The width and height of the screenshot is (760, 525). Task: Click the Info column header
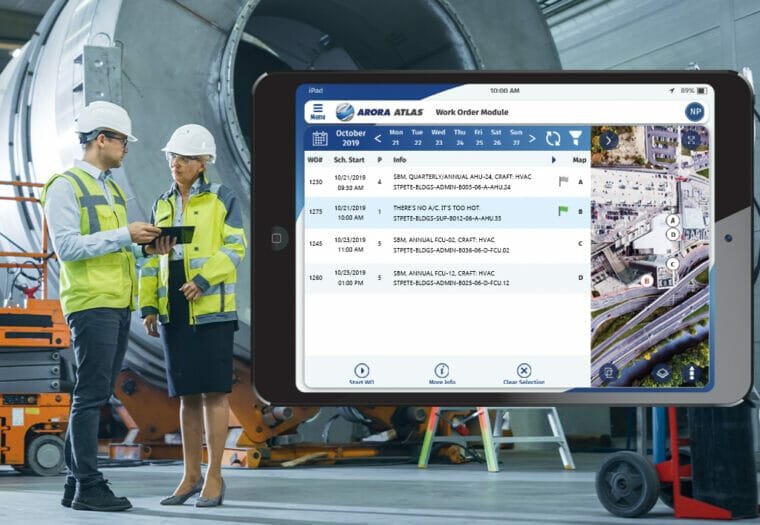399,159
